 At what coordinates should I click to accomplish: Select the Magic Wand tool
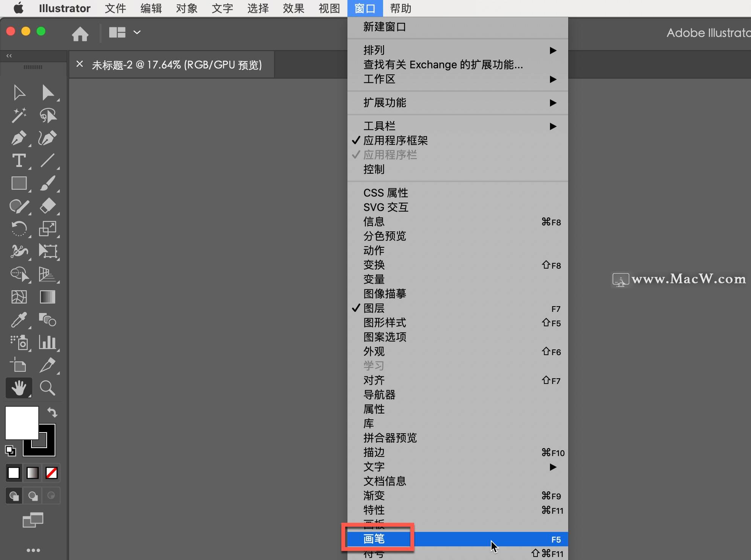[x=19, y=115]
